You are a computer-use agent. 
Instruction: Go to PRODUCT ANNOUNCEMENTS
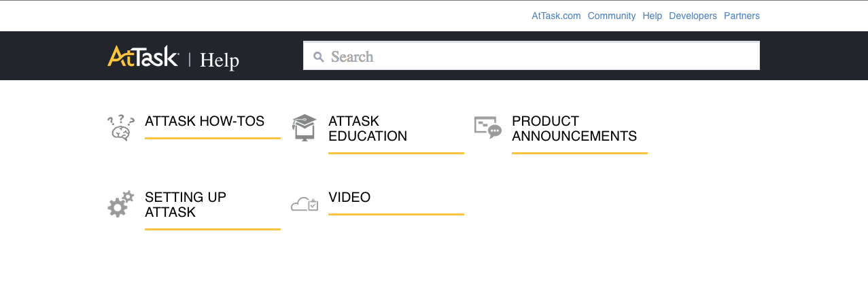click(x=574, y=128)
